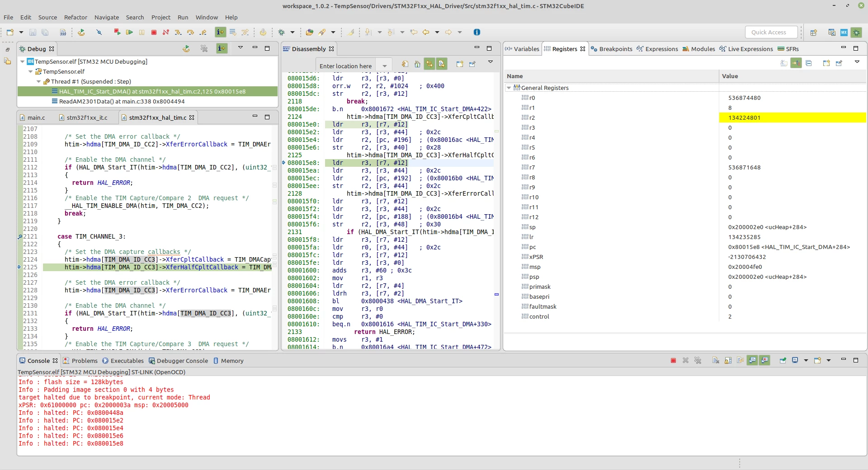This screenshot has height=470, width=868.
Task: Click the Terminate red square in toolbar
Action: point(154,32)
